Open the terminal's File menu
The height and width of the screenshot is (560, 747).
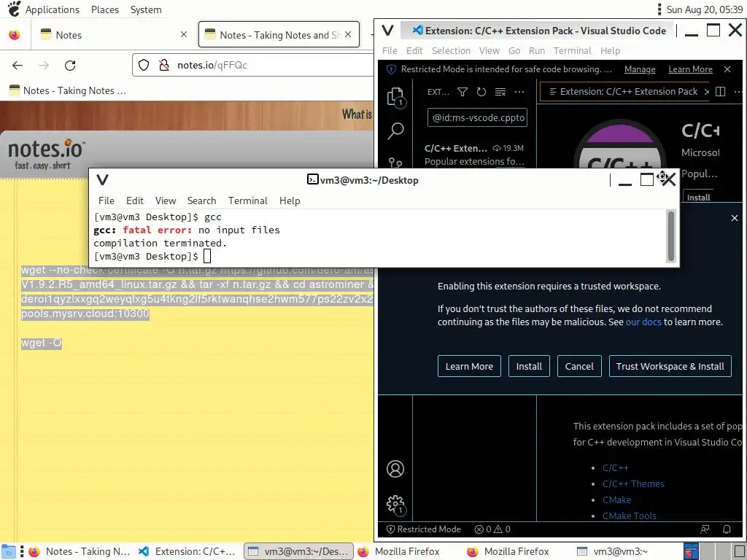point(107,201)
